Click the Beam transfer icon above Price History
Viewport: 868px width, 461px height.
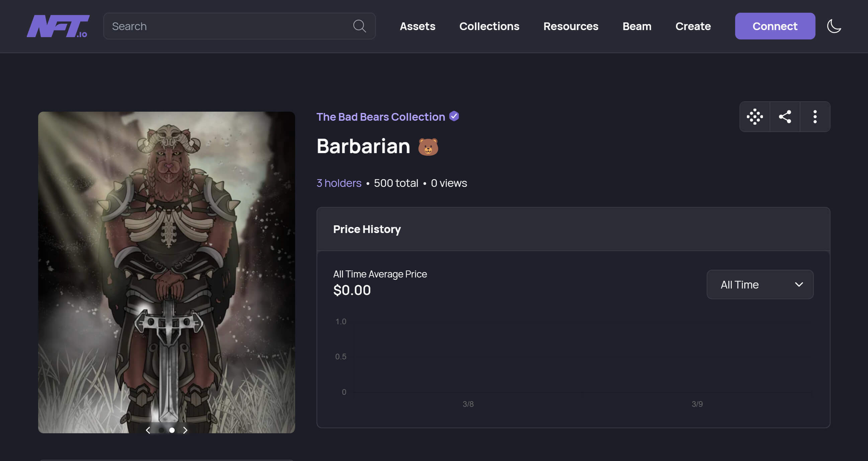[755, 117]
